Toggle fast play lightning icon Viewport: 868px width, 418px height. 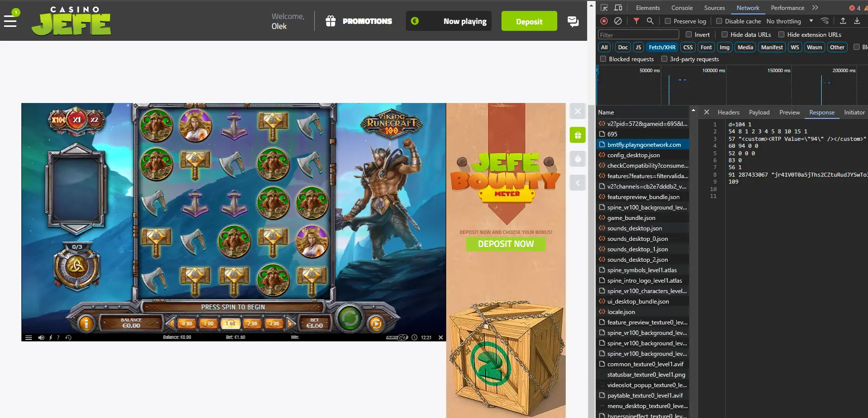pos(50,337)
